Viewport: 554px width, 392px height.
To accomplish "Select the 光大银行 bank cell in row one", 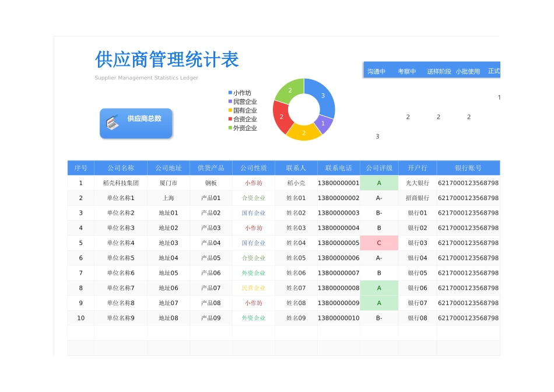I will pyautogui.click(x=416, y=183).
